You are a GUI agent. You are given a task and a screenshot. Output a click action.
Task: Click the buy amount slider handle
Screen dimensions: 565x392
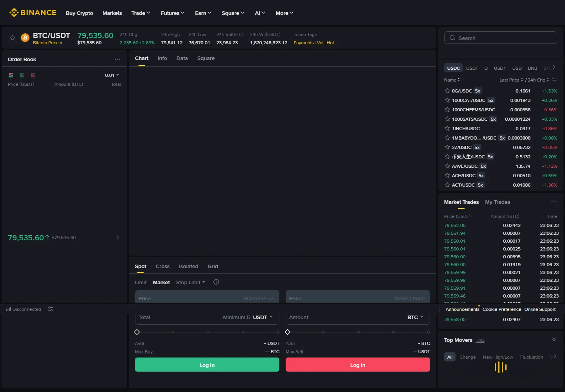coord(137,332)
